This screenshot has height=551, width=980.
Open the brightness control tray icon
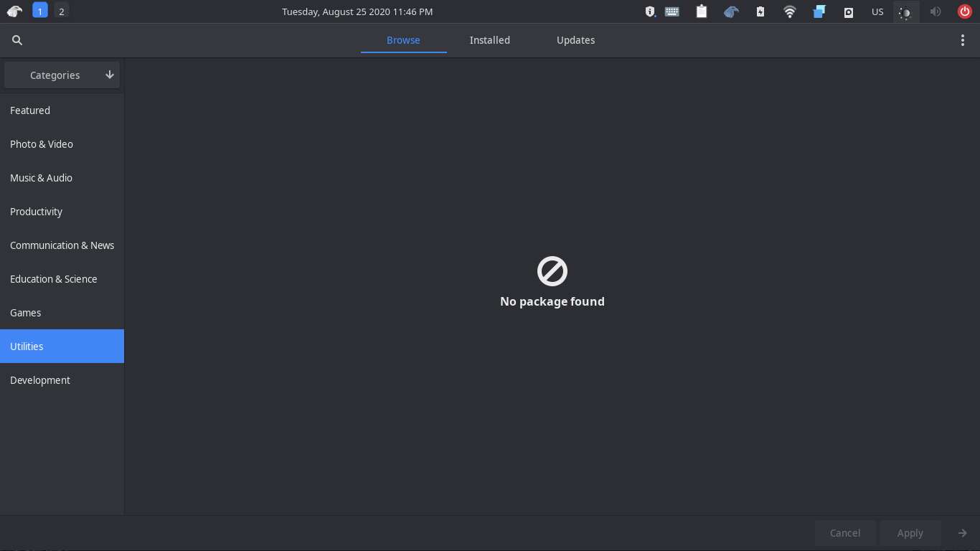pos(906,11)
